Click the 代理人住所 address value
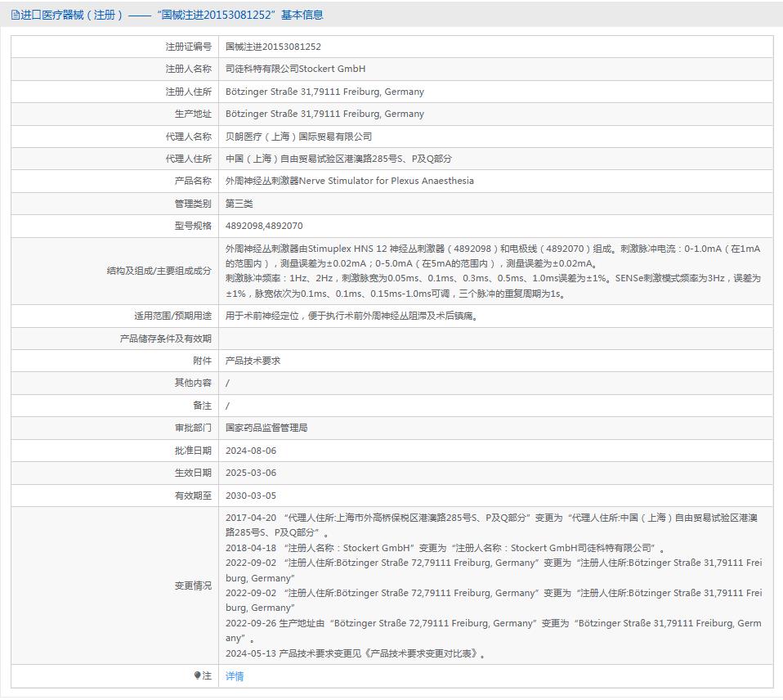 [338, 159]
